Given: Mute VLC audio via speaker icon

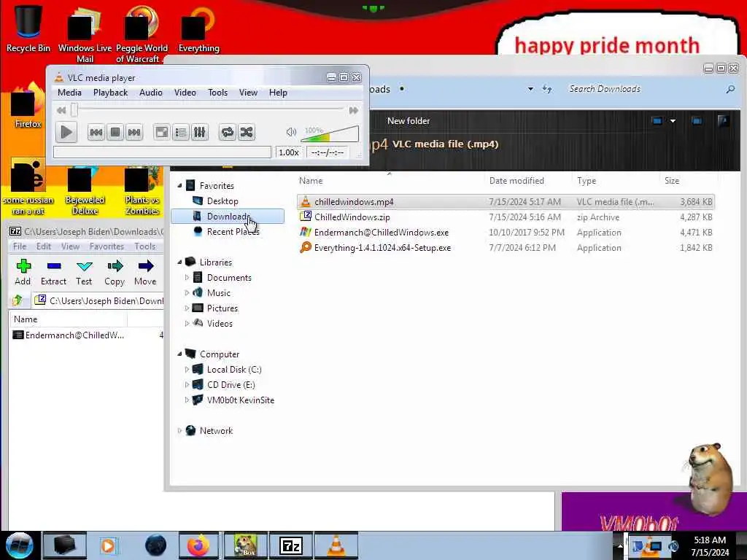Looking at the screenshot, I should coord(291,132).
